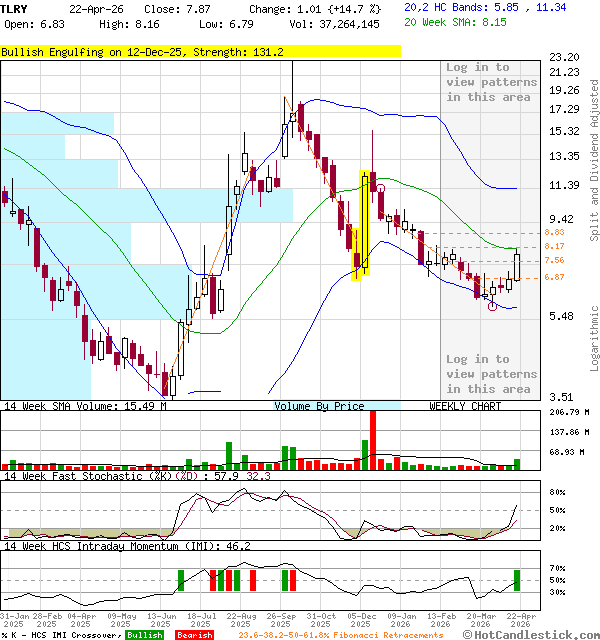This screenshot has height=640, width=600.
Task: Click the lower Log in to view patterns text
Action: tap(491, 374)
